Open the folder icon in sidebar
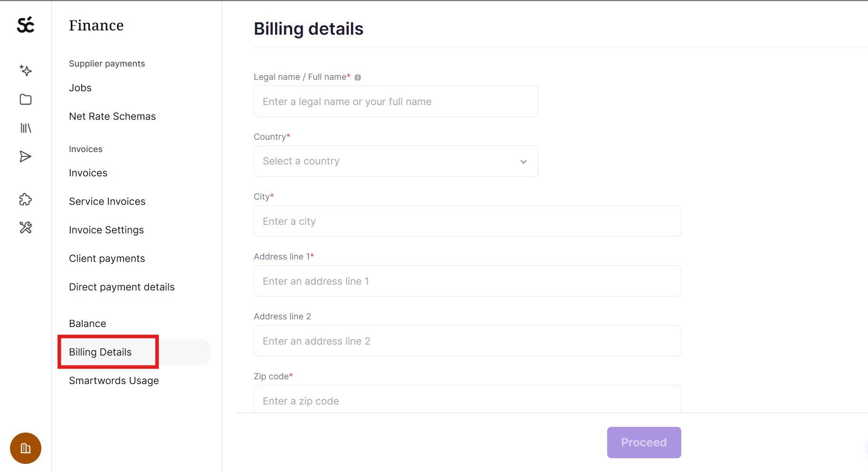 26,99
